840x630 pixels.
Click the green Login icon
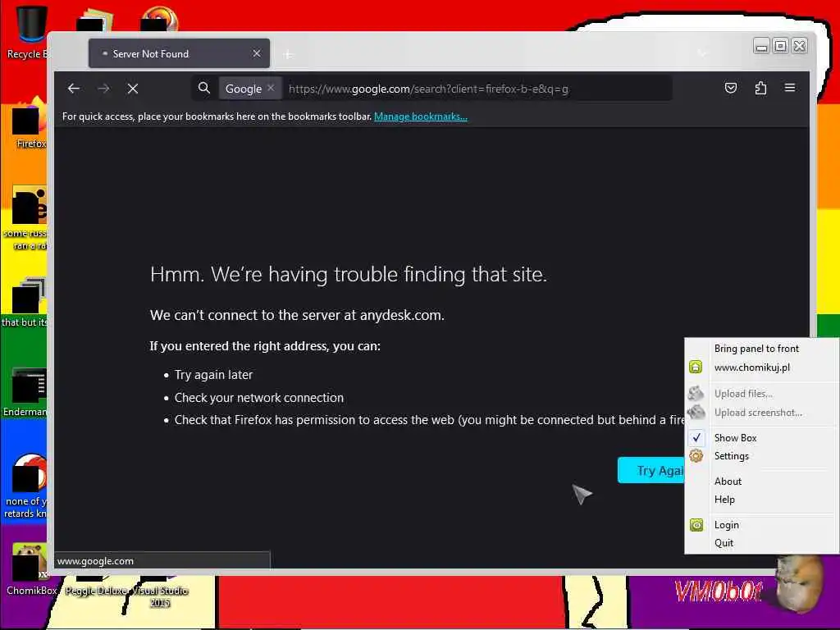[x=696, y=525]
